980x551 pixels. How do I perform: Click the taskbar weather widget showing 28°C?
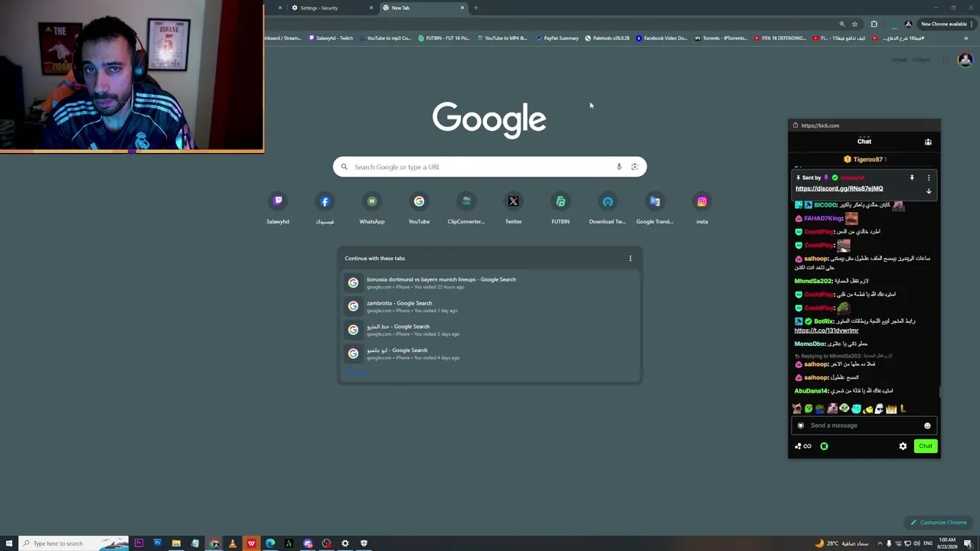[842, 543]
